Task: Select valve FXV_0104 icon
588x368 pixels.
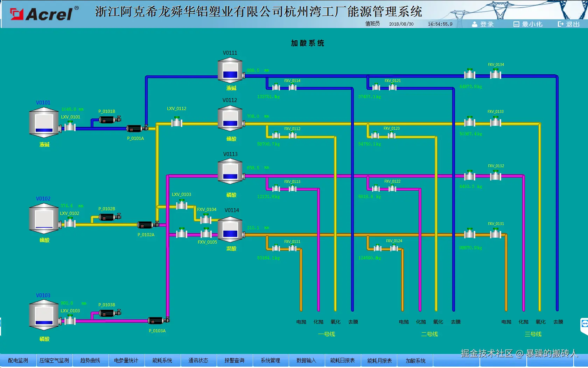Action: click(x=206, y=219)
